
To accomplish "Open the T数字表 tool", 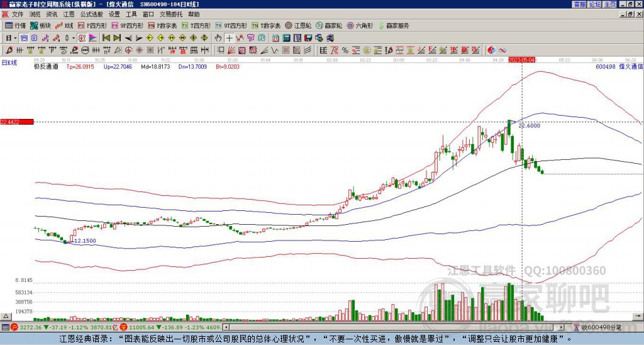I will [266, 25].
